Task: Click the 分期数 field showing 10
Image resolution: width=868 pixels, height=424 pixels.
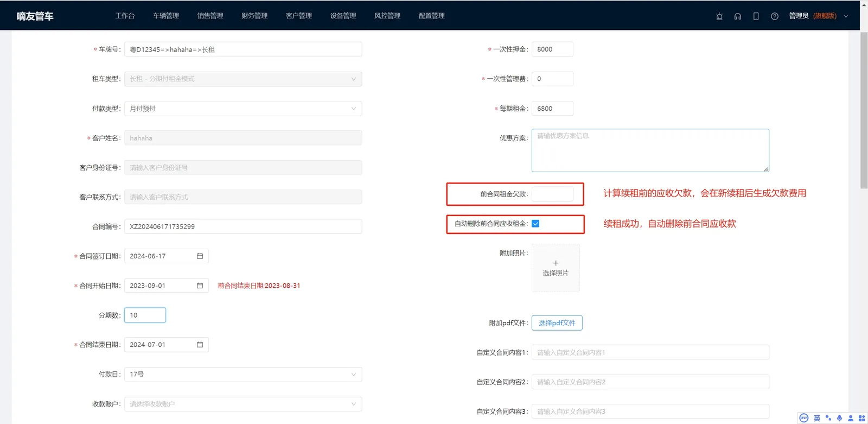Action: (145, 315)
